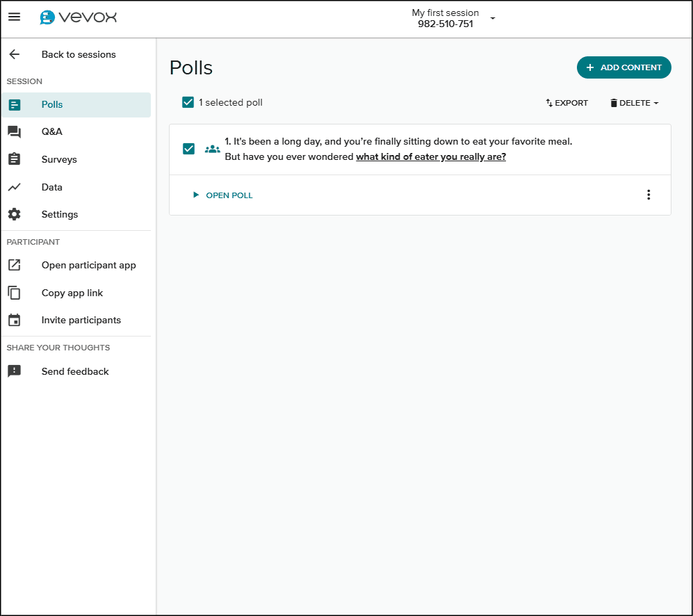Click the back arrow icon
The height and width of the screenshot is (616, 693).
[x=14, y=54]
